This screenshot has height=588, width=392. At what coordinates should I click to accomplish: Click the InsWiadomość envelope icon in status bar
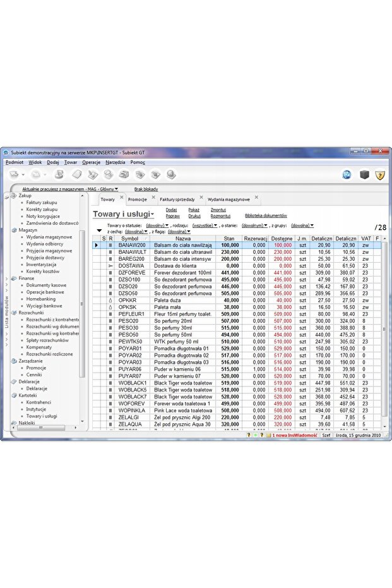268,435
